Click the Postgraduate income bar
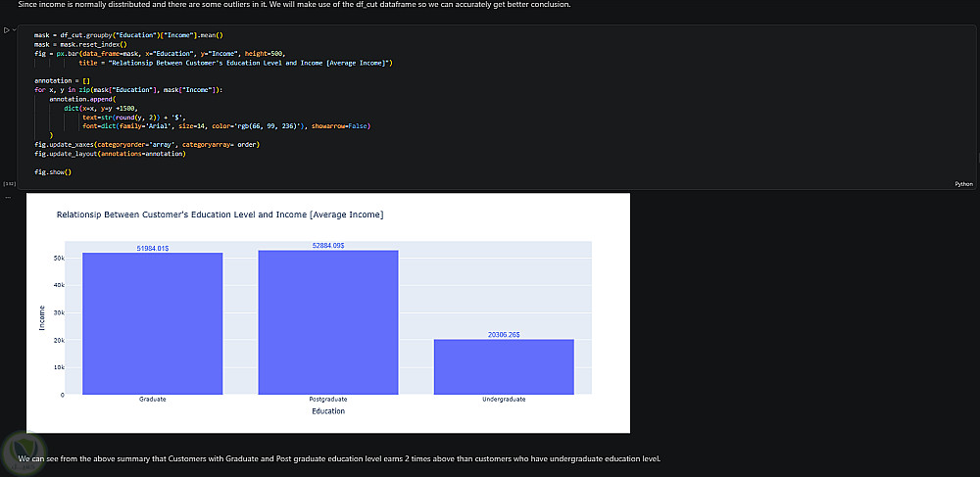Image resolution: width=980 pixels, height=477 pixels. pyautogui.click(x=328, y=322)
